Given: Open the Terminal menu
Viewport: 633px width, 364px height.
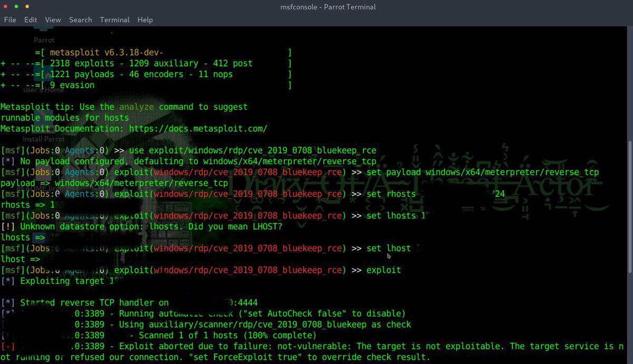Looking at the screenshot, I should (114, 20).
